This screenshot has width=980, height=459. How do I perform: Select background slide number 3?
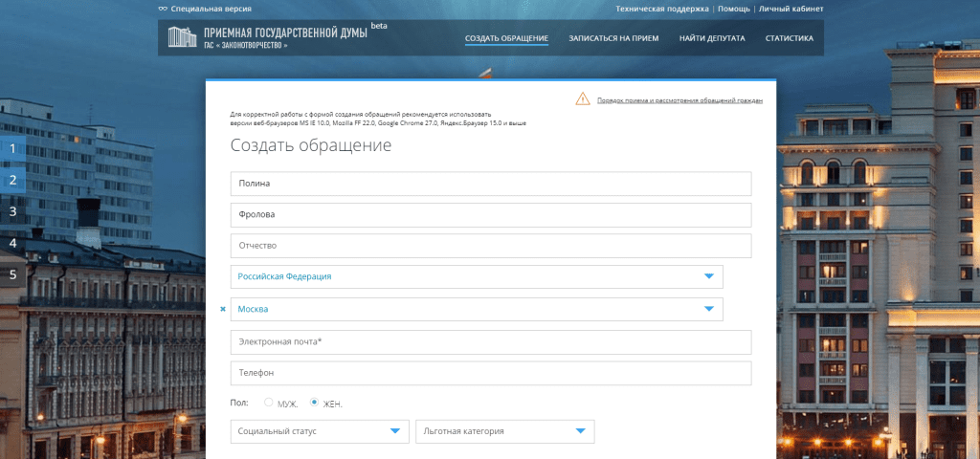coord(13,211)
